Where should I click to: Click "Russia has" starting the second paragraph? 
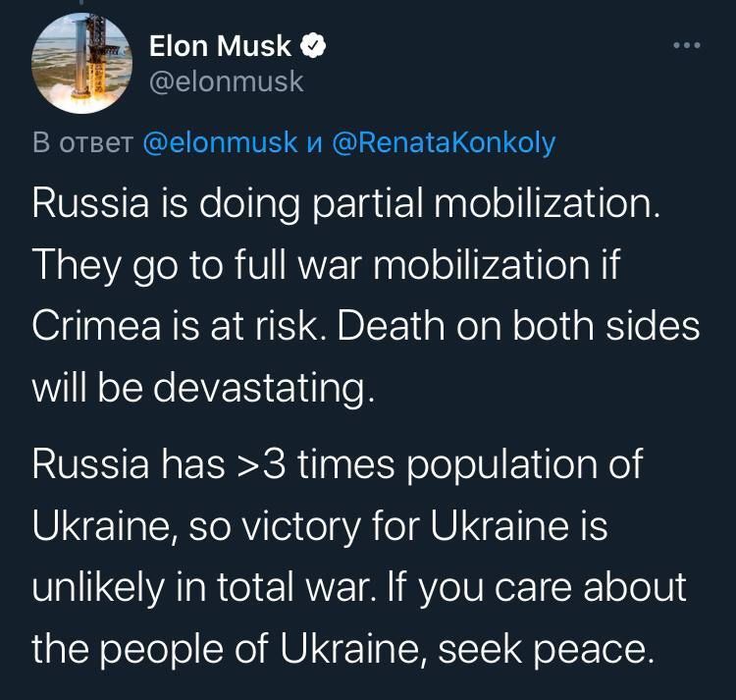[x=130, y=463]
